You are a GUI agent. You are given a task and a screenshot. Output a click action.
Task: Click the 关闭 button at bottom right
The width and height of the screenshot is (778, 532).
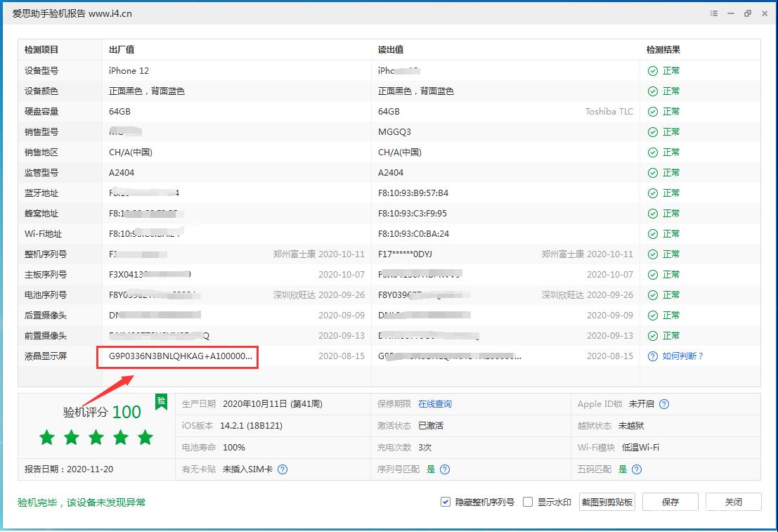point(733,501)
